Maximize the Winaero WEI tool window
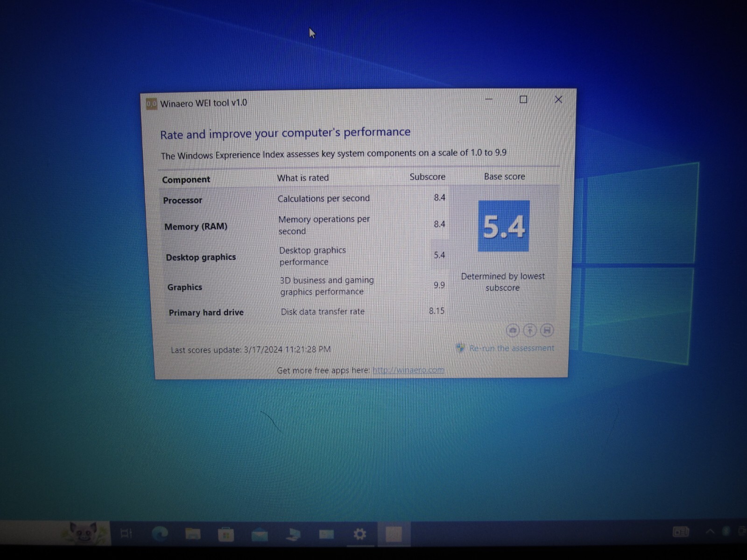The width and height of the screenshot is (747, 560). [x=523, y=99]
